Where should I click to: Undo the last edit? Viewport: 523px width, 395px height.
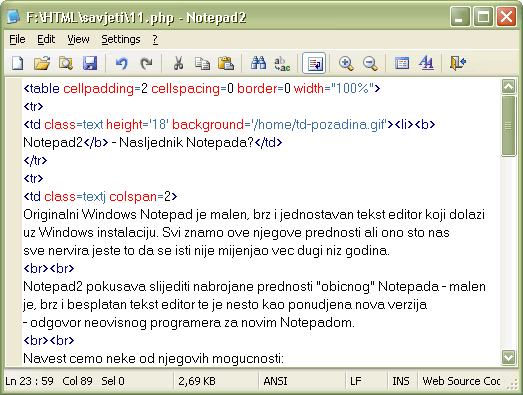pos(122,63)
